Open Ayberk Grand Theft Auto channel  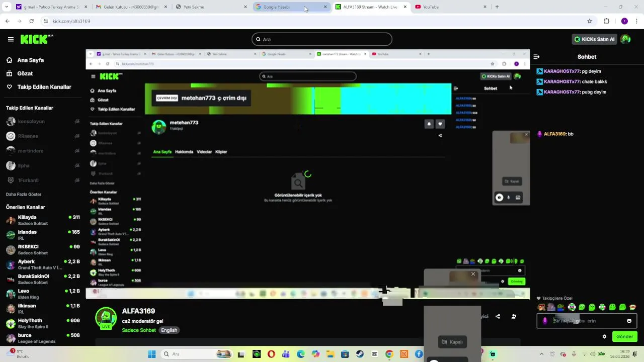tap(43, 264)
